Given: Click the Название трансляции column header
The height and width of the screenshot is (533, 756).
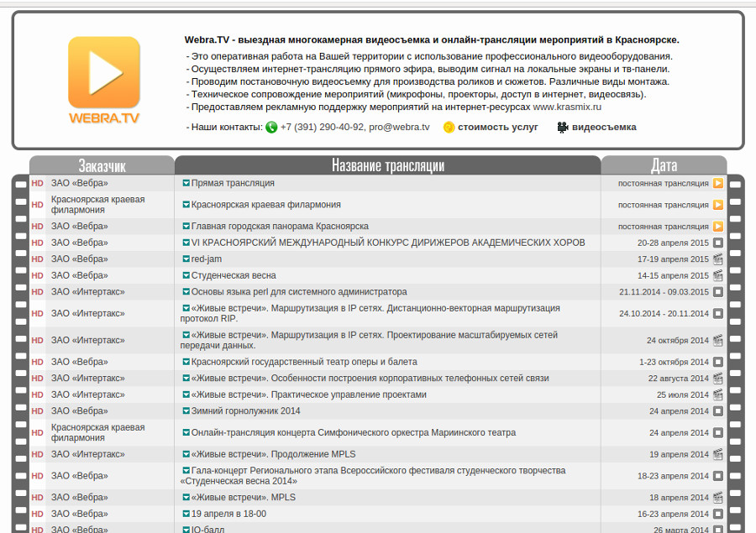Looking at the screenshot, I should pyautogui.click(x=387, y=165).
